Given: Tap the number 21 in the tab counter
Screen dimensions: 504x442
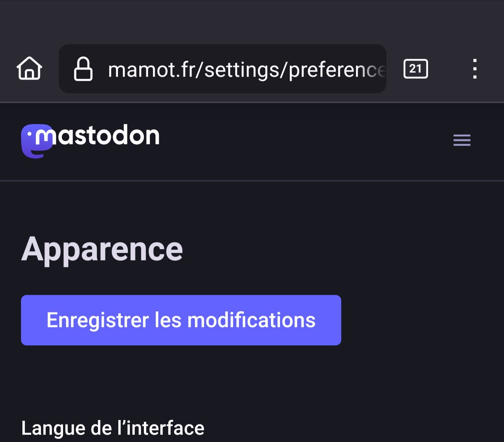Looking at the screenshot, I should pyautogui.click(x=415, y=69).
